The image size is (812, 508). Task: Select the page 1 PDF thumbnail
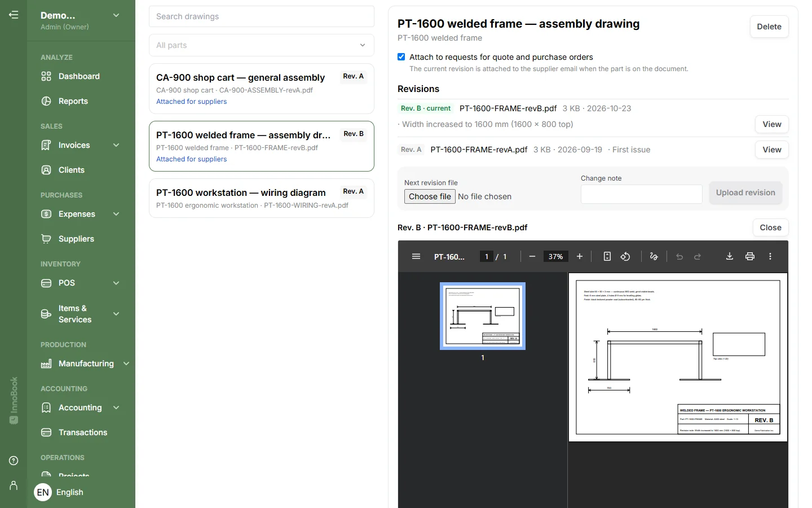coord(483,316)
